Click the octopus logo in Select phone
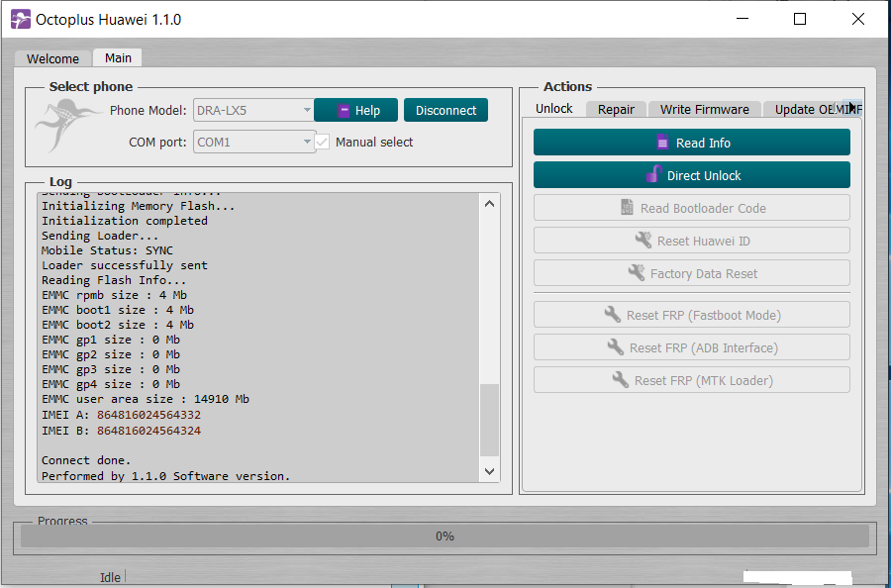Screen dimensions: 891x588 [66, 125]
